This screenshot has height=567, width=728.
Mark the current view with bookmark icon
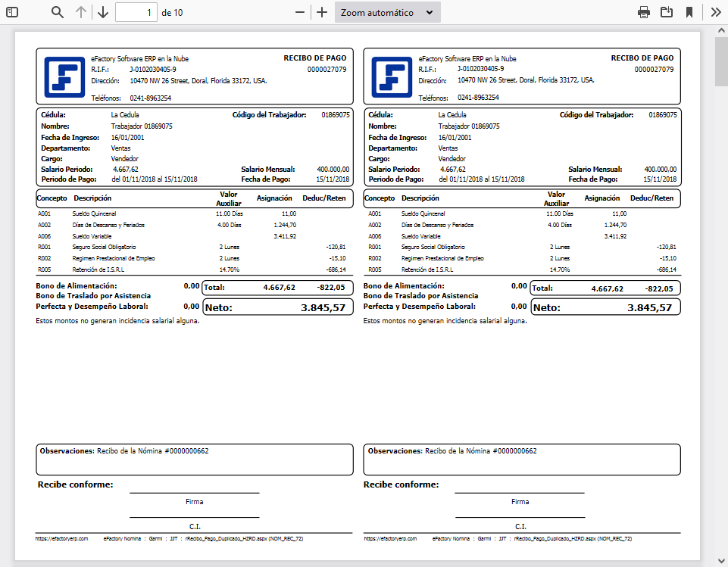click(x=690, y=11)
